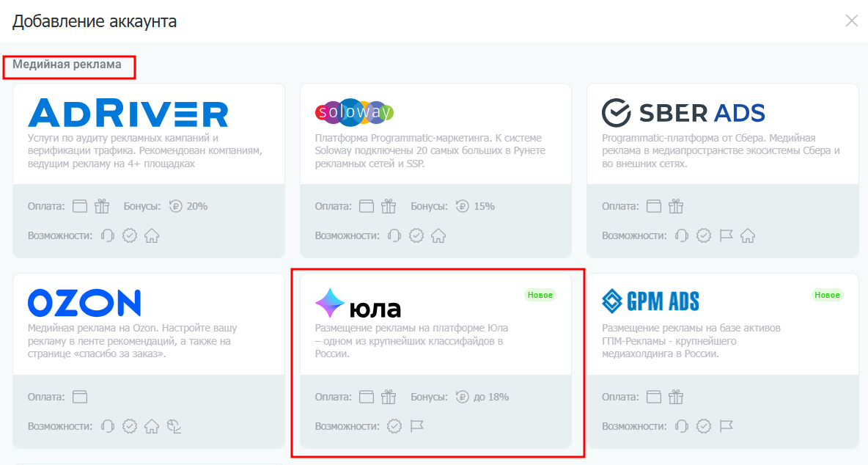
Task: Click the verified badge icon in Soloway card
Action: tap(416, 236)
